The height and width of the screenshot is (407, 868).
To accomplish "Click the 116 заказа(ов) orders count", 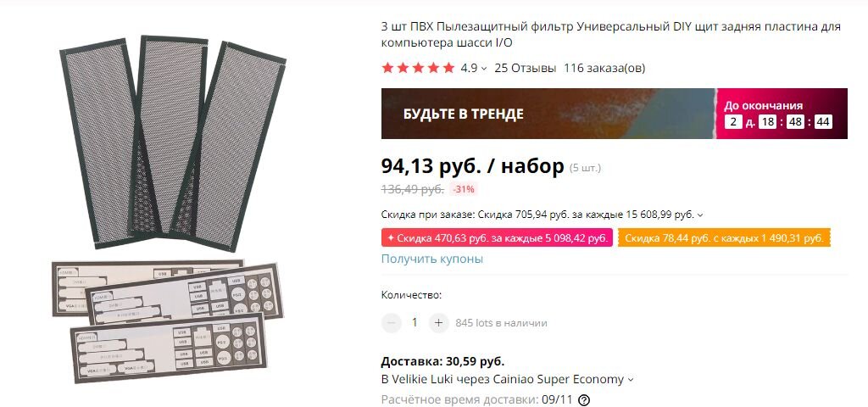I will 604,68.
